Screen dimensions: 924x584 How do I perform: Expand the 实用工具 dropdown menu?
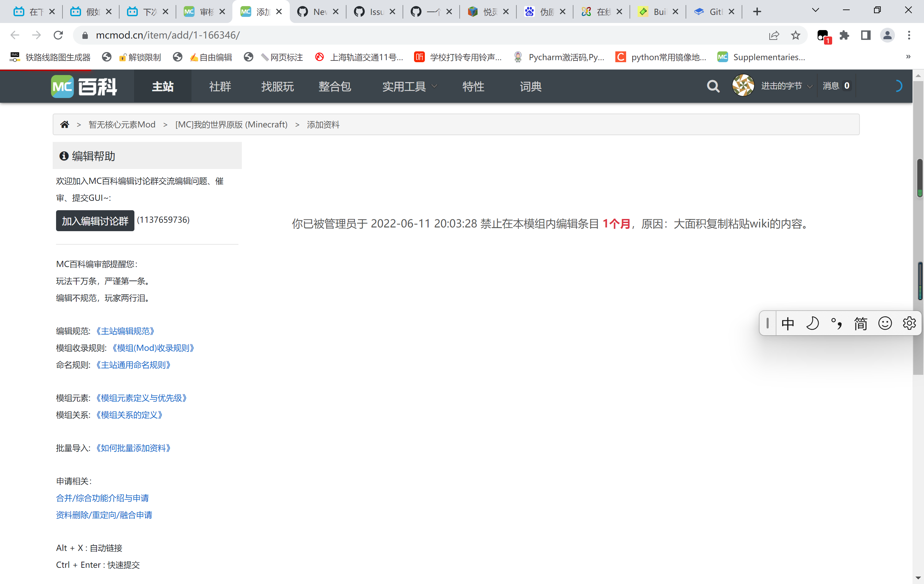pos(409,87)
